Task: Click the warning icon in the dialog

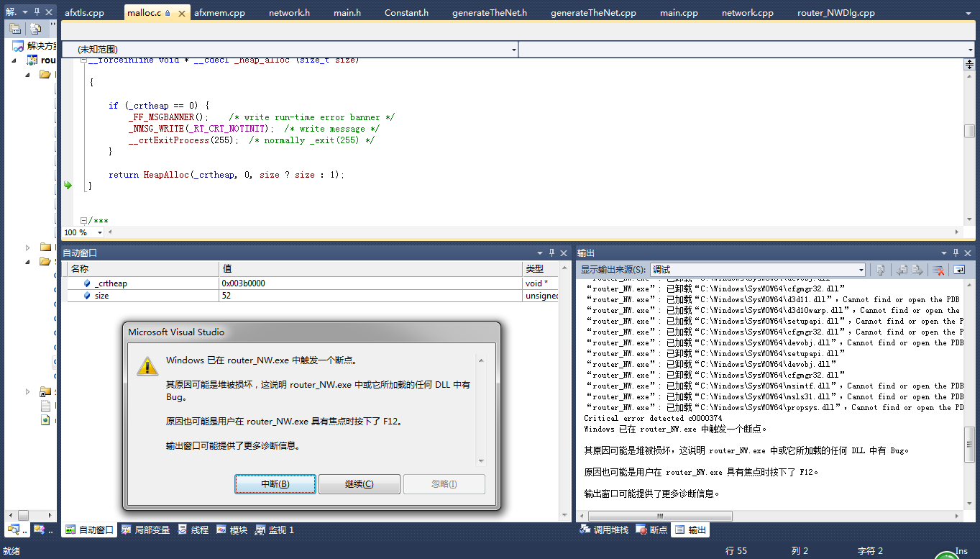Action: coord(147,365)
